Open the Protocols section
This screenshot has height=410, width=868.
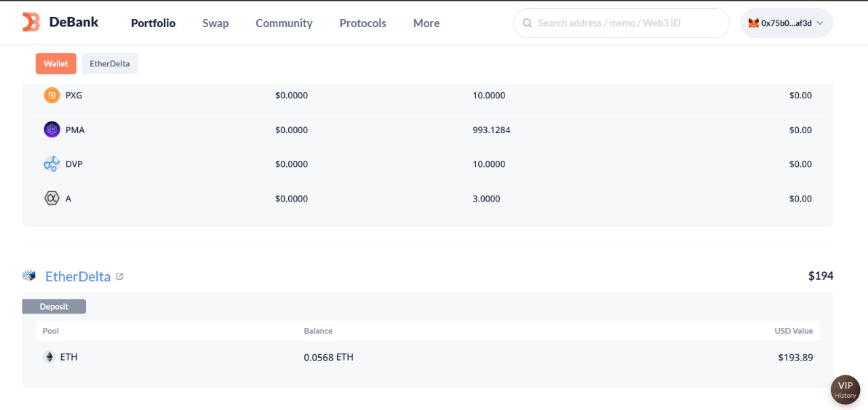(x=363, y=23)
